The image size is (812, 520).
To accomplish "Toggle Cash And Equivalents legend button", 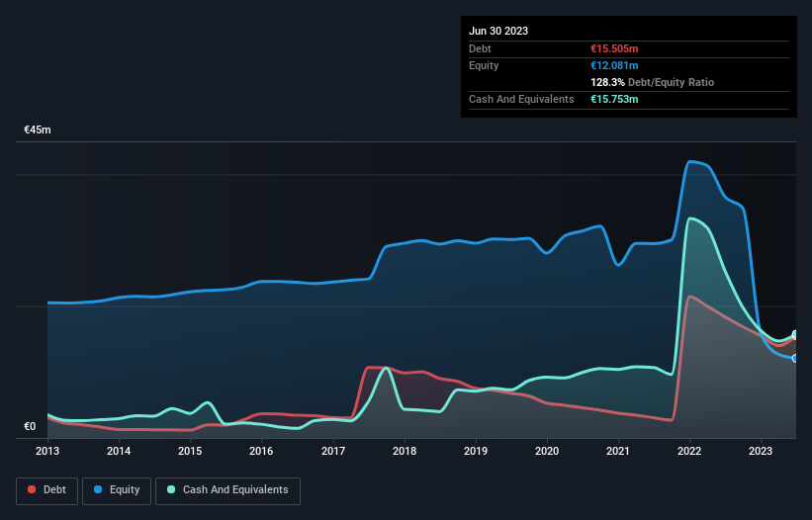I will (227, 490).
